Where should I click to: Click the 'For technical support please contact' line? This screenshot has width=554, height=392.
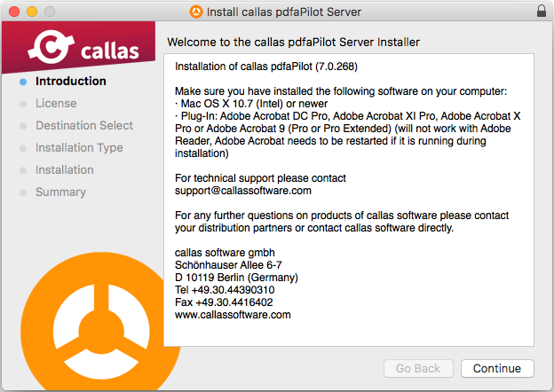pos(260,178)
